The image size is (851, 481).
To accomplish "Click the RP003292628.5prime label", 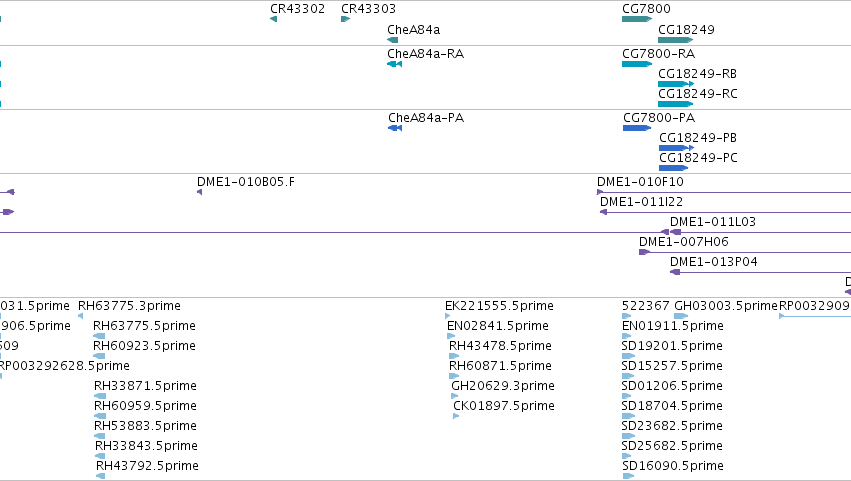I will click(65, 366).
